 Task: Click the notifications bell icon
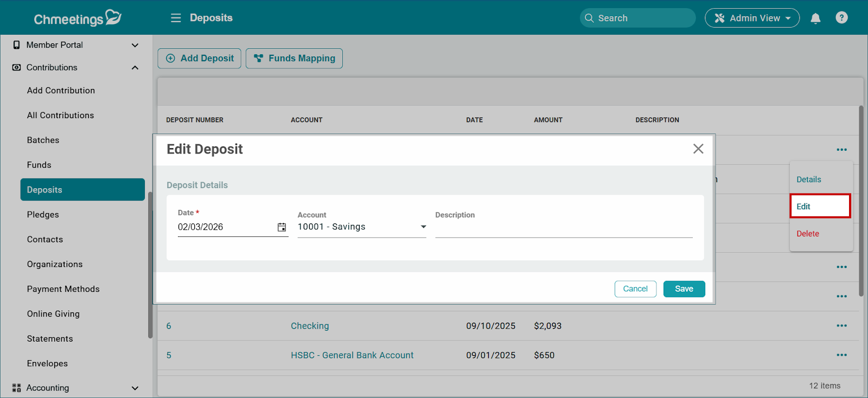815,18
